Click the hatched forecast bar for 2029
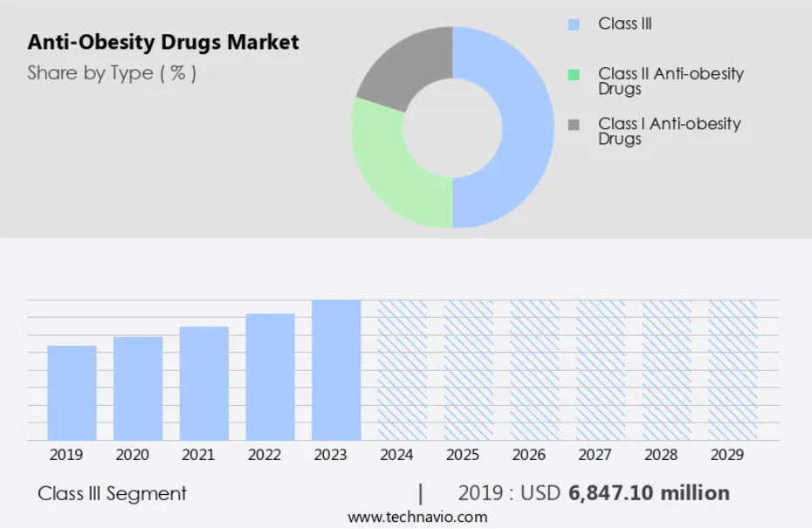Screen dimensions: 812x529 tap(733, 370)
